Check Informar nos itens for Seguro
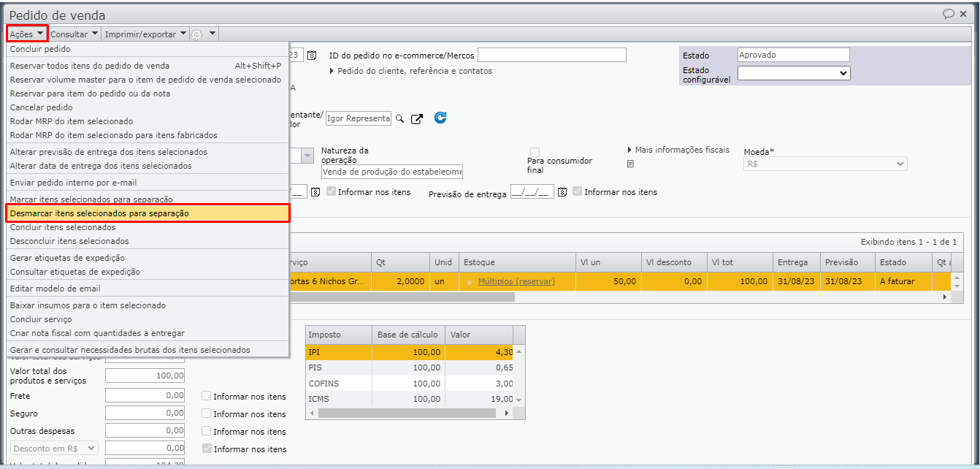This screenshot has height=469, width=980. click(207, 413)
